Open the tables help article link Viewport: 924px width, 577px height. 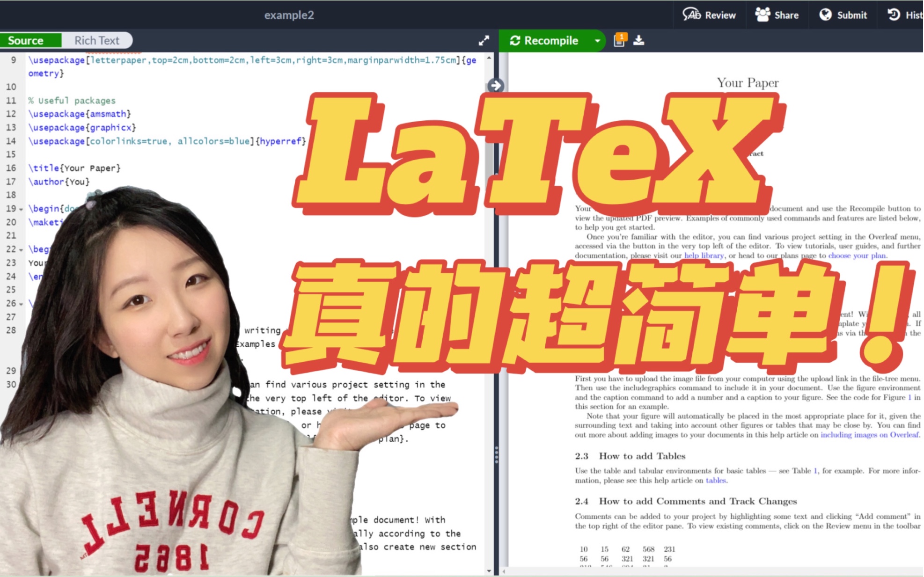pyautogui.click(x=715, y=480)
